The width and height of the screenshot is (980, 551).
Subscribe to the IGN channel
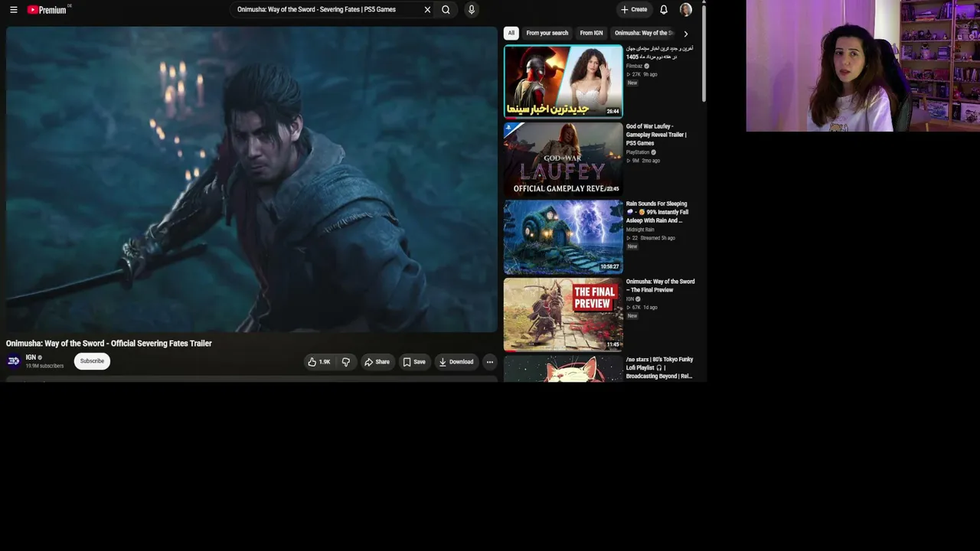click(92, 361)
